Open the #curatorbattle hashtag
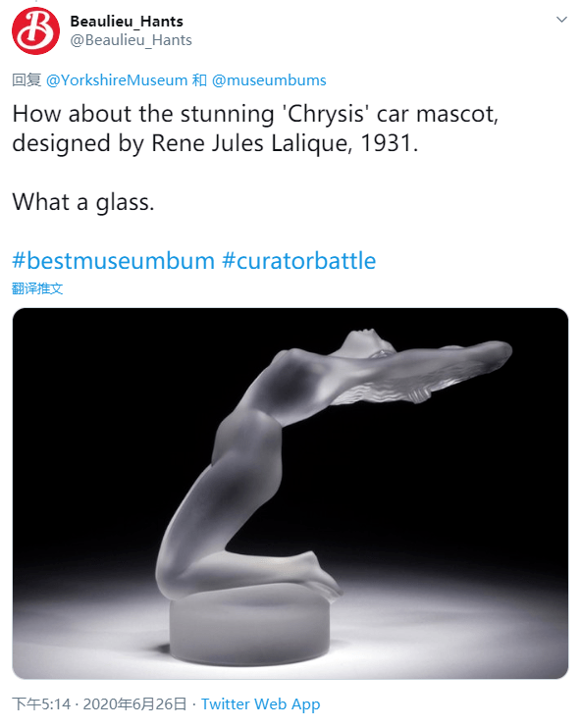 pyautogui.click(x=298, y=260)
